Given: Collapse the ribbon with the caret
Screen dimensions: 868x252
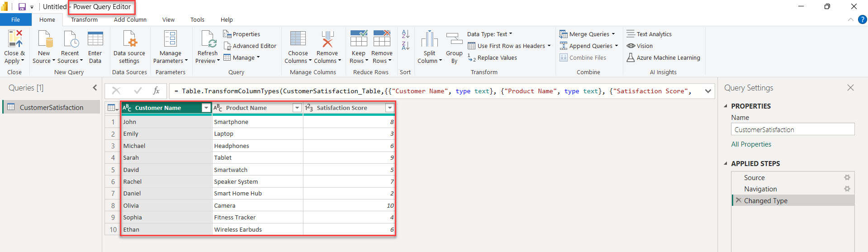Looking at the screenshot, I should (x=850, y=19).
